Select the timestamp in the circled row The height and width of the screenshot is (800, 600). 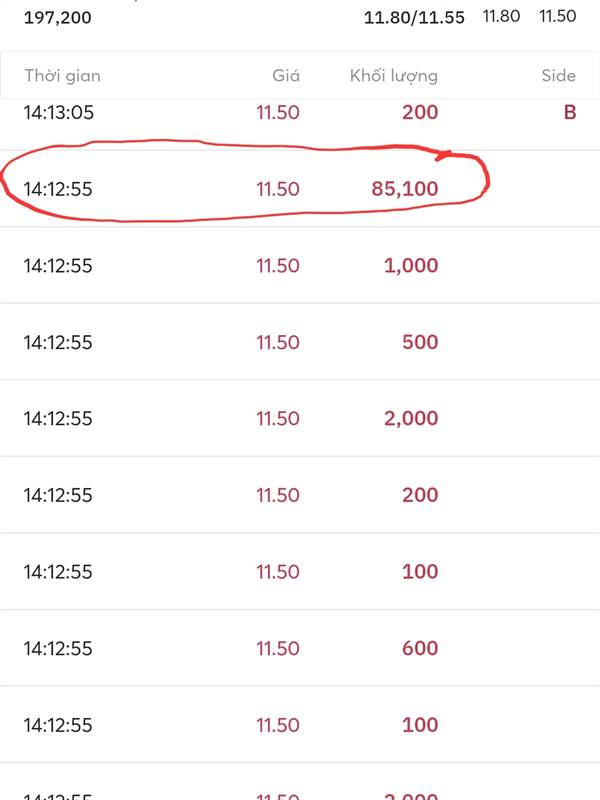coord(58,188)
